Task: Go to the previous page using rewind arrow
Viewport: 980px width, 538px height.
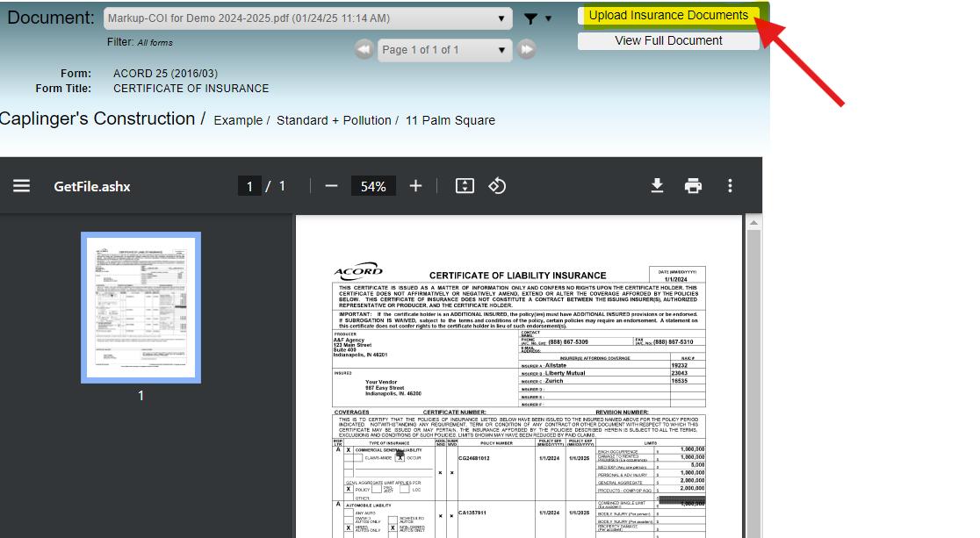Action: [364, 50]
